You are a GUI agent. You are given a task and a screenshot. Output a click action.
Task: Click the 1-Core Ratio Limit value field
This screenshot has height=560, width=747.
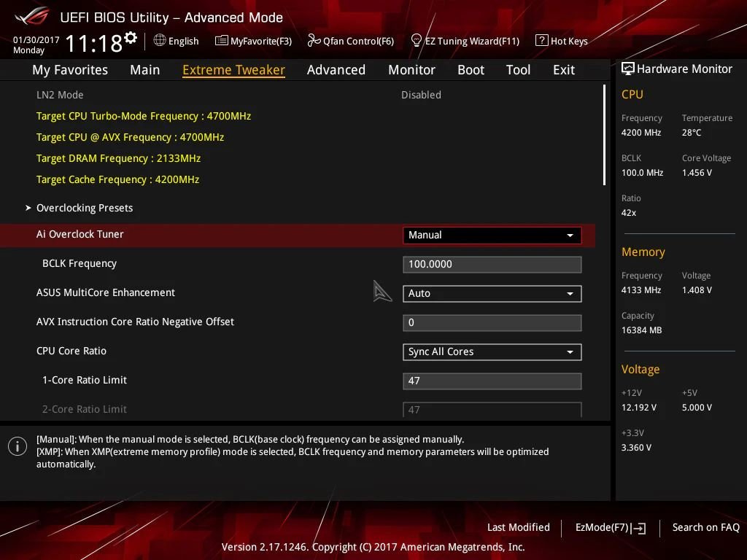(x=491, y=381)
